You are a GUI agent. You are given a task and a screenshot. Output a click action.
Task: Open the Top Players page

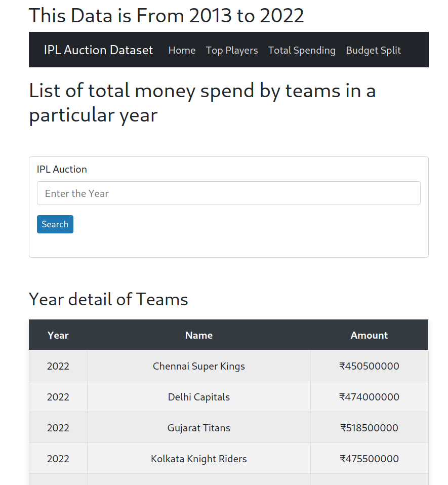(232, 51)
